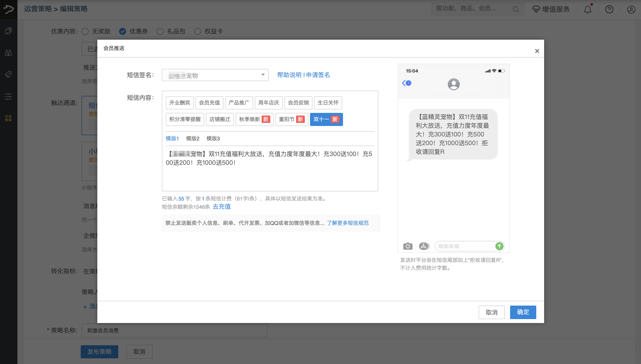Select the 权益卡 radio option
The height and width of the screenshot is (364, 641).
coord(198,31)
